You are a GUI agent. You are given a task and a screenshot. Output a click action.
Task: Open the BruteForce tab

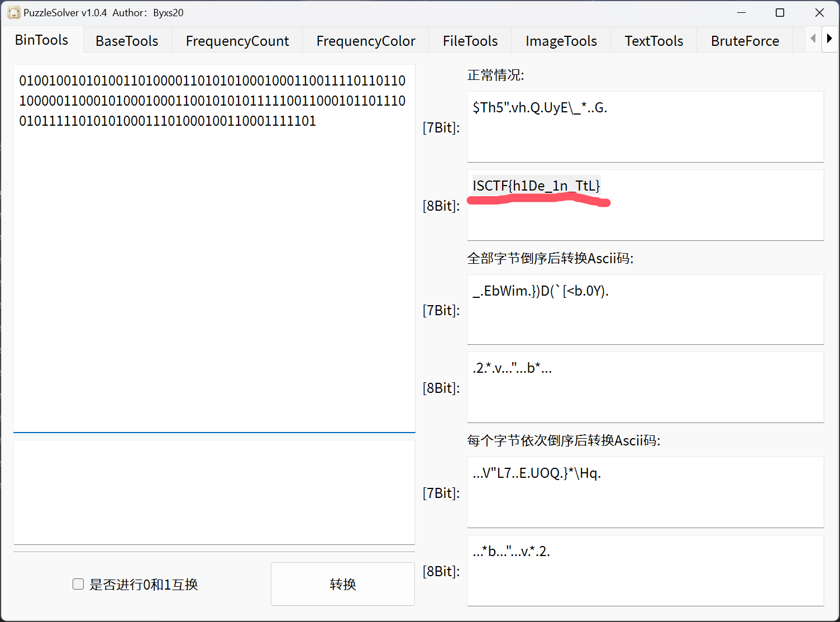point(745,41)
